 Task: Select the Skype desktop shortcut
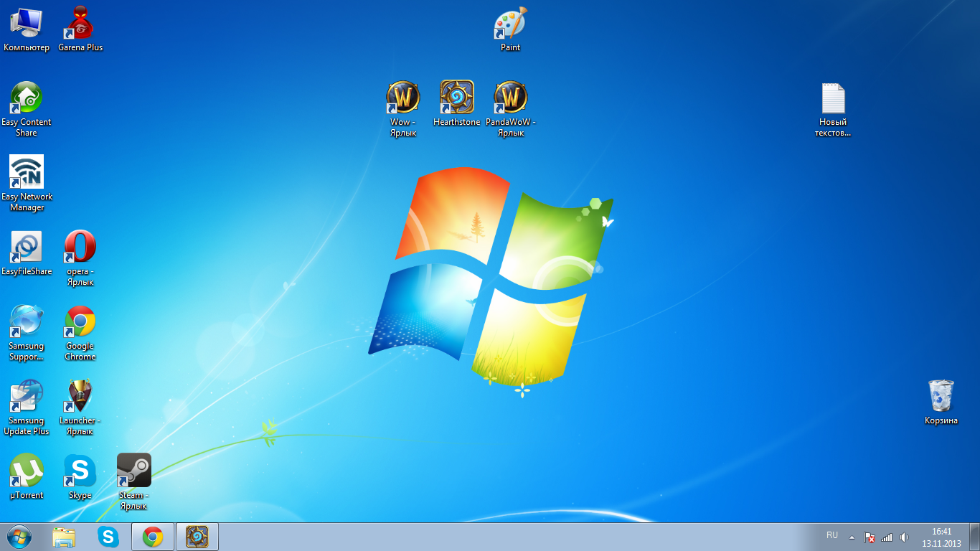pyautogui.click(x=80, y=477)
